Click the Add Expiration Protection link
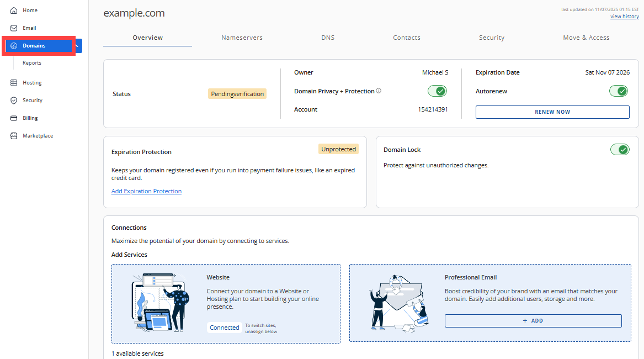The width and height of the screenshot is (644, 359). pyautogui.click(x=146, y=191)
